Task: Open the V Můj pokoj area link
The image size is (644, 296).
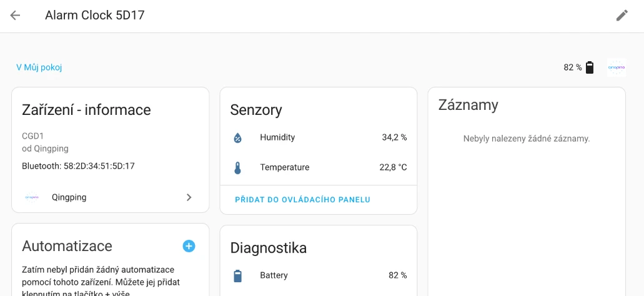Action: 39,67
